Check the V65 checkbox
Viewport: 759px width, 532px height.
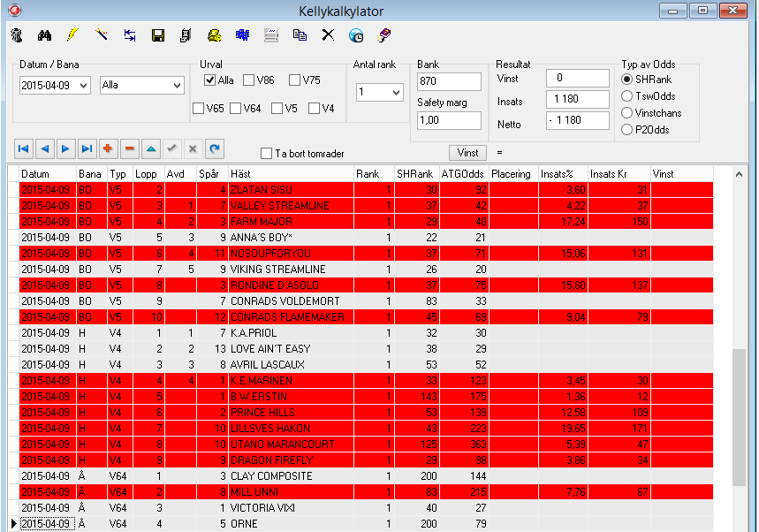198,109
